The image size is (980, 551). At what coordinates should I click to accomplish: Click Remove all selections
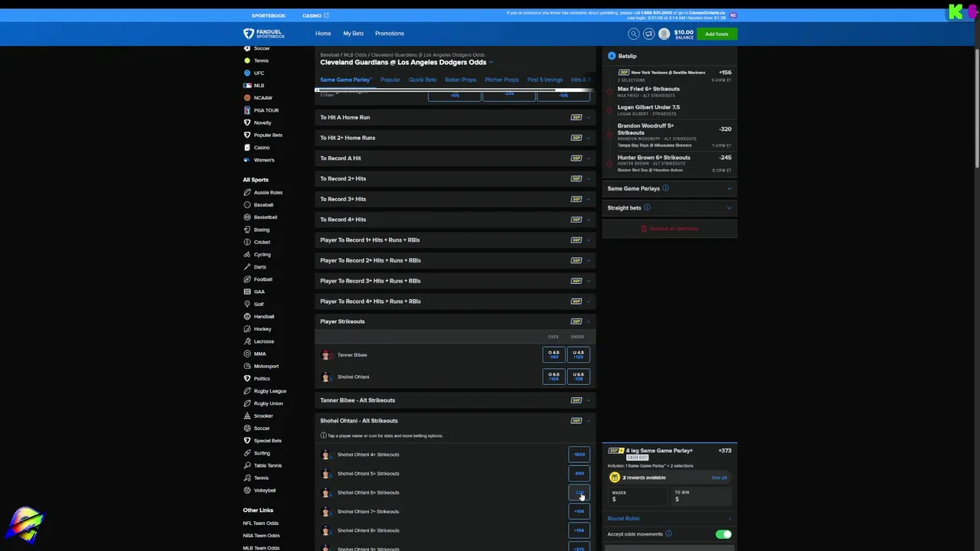670,229
